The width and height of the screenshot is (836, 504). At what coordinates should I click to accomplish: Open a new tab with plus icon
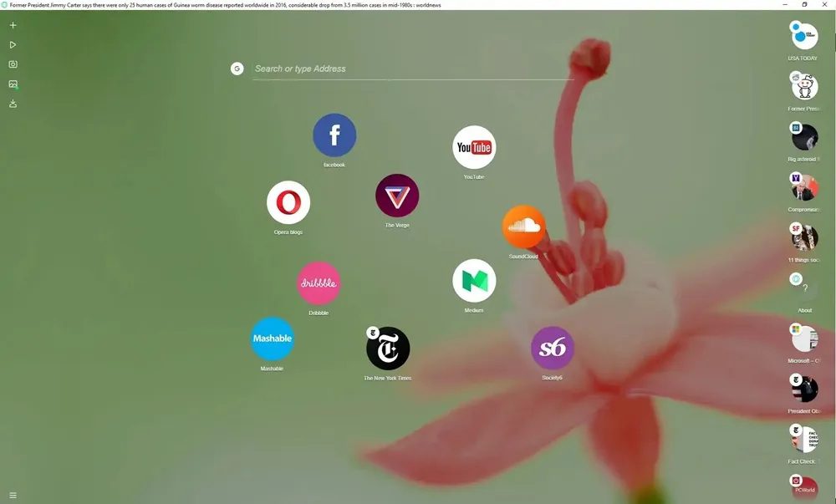coord(13,25)
